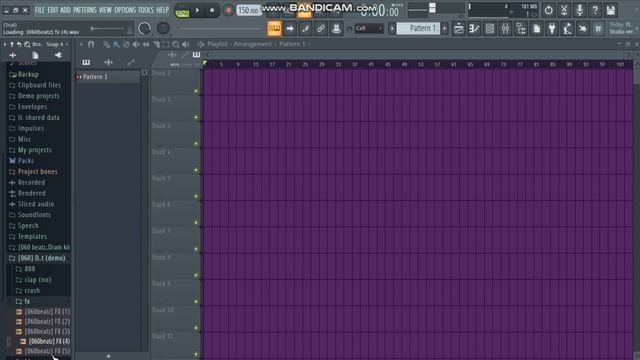This screenshot has width=640, height=360.
Task: Click the master volume knob
Action: (144, 29)
